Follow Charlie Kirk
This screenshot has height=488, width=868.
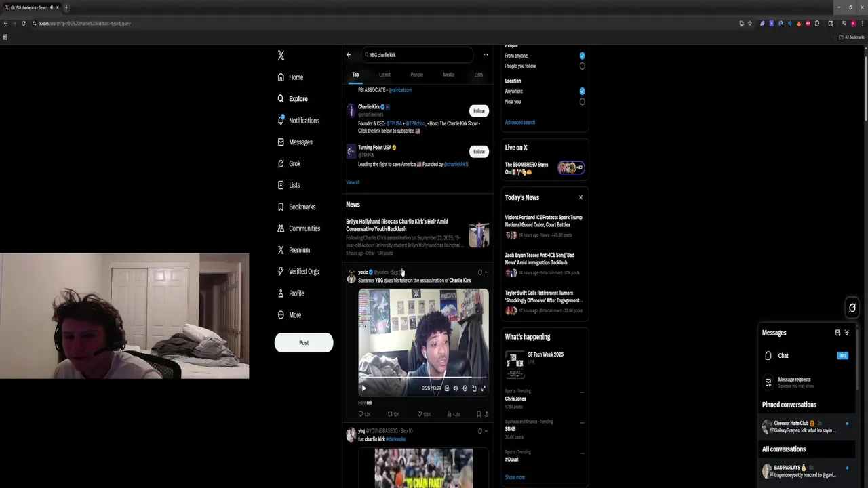[479, 110]
